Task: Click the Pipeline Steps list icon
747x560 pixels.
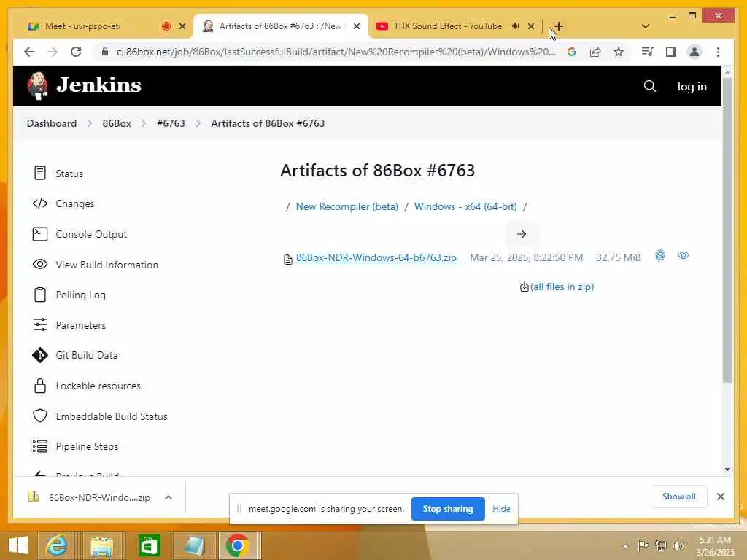Action: click(x=40, y=446)
